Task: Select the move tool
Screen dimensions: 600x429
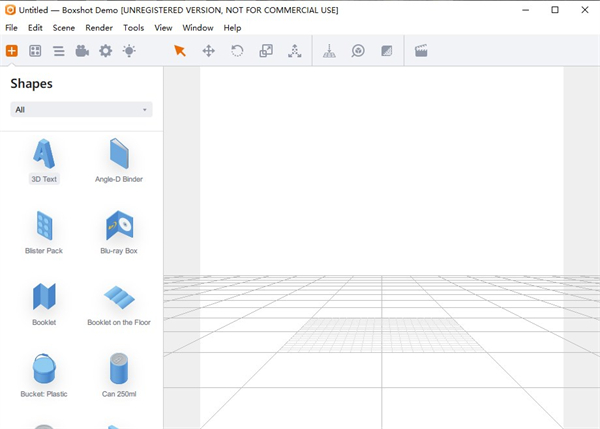Action: click(x=209, y=51)
